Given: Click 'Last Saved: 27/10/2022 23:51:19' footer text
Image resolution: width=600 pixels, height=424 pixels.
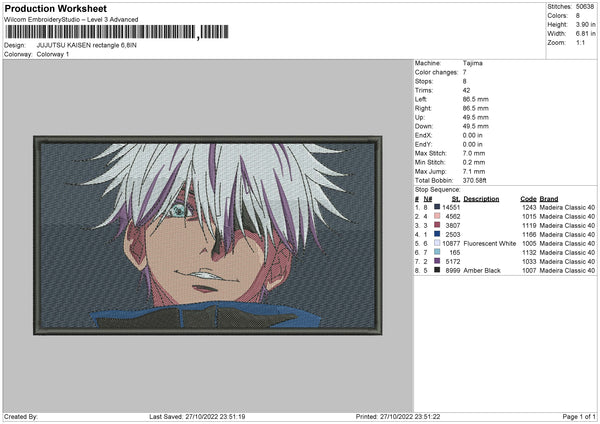Looking at the screenshot, I should click(x=197, y=416).
